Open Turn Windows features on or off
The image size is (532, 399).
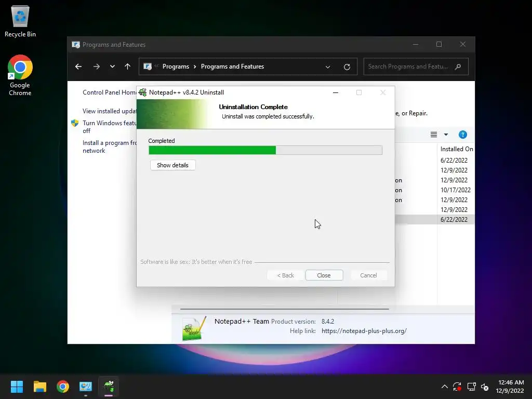pos(109,127)
